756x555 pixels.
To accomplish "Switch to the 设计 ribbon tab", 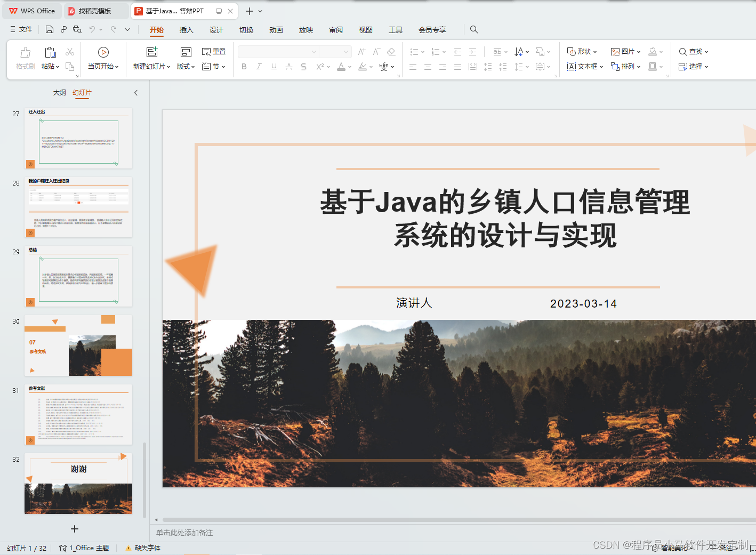I will 216,30.
